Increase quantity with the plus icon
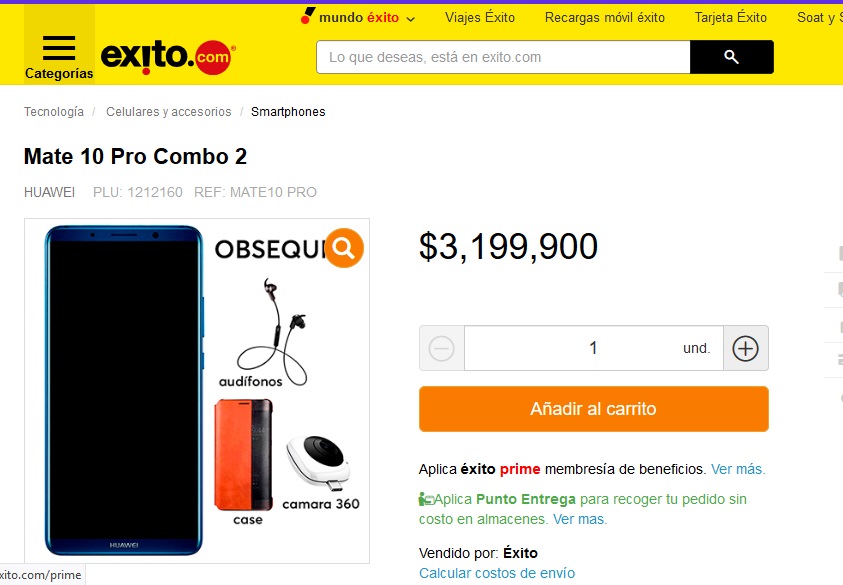The height and width of the screenshot is (585, 843). (x=746, y=348)
